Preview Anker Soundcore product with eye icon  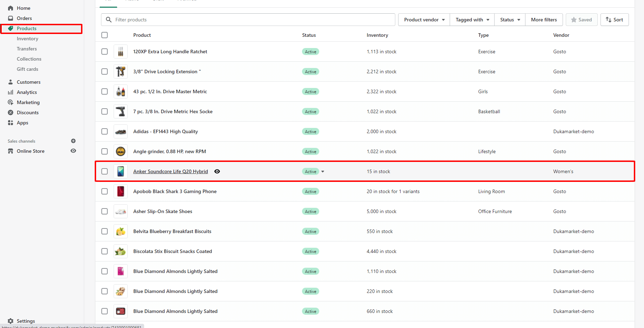click(x=217, y=171)
